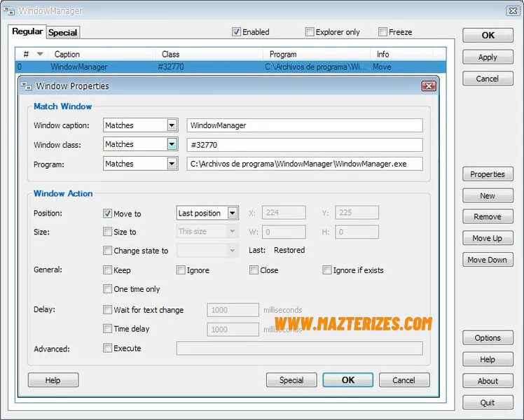
Task: Check the Freeze option
Action: click(x=382, y=32)
